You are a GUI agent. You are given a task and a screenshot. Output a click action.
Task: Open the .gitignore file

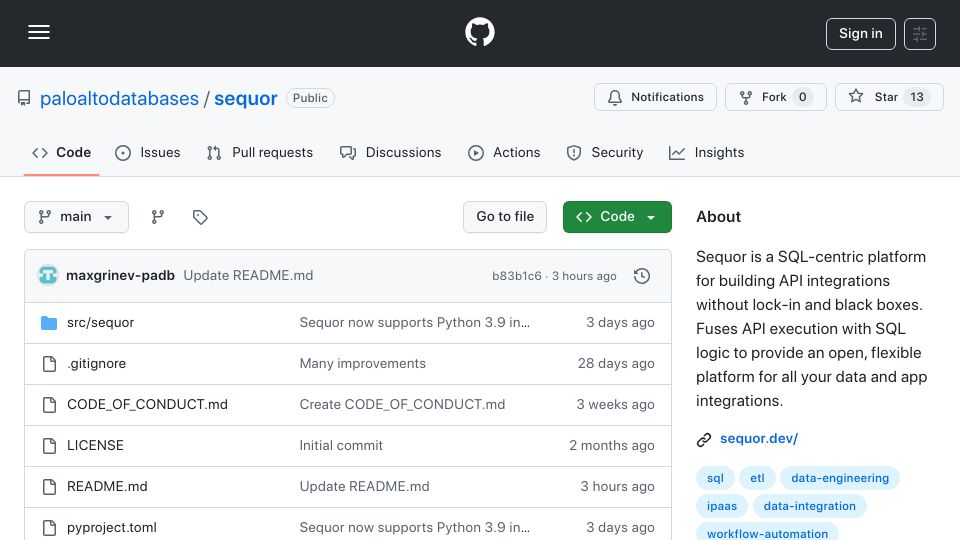96,364
